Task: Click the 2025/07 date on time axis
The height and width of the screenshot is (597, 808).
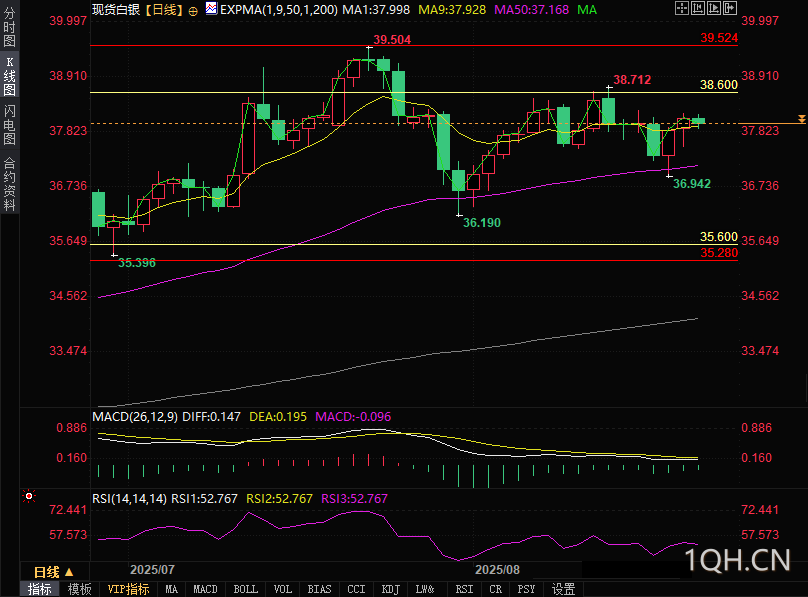Action: click(x=152, y=570)
